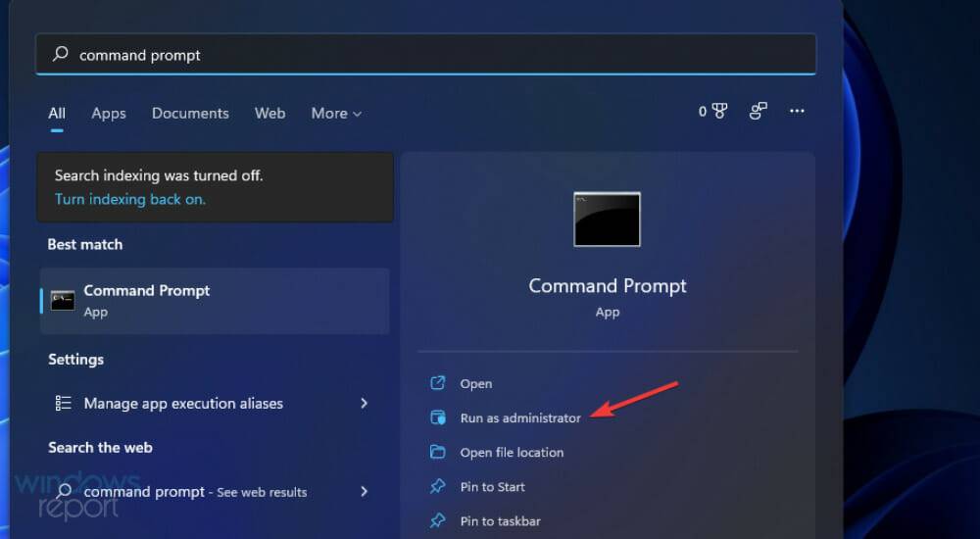Choose Pin to Start

click(493, 487)
